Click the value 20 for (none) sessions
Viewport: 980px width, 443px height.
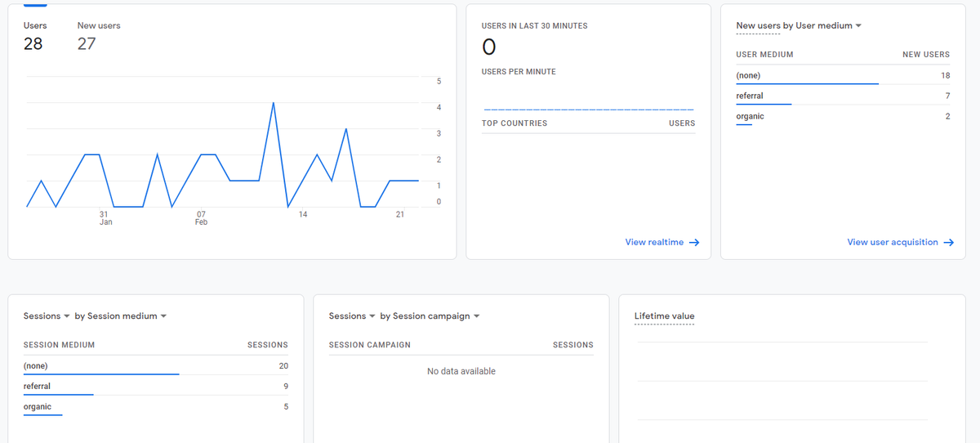point(283,365)
